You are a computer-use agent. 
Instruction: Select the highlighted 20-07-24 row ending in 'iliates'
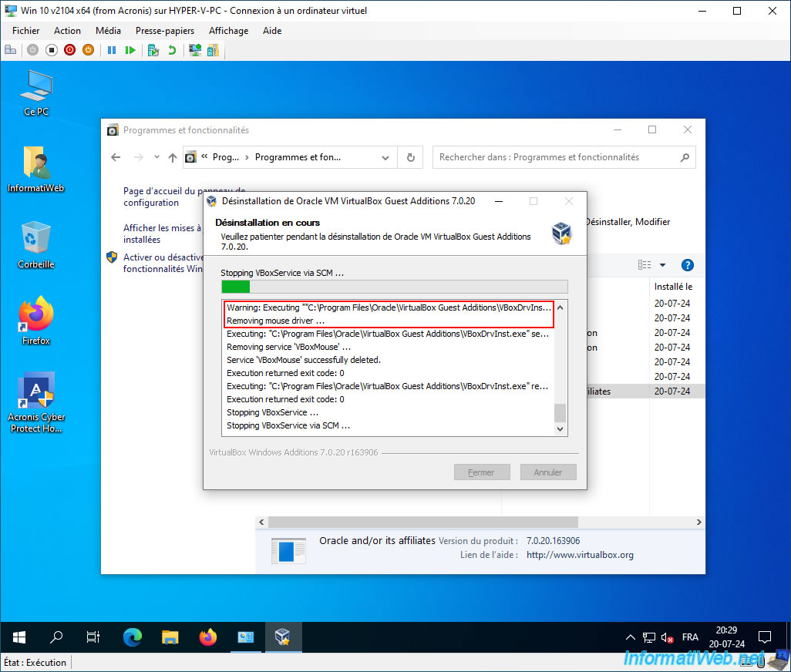[646, 391]
